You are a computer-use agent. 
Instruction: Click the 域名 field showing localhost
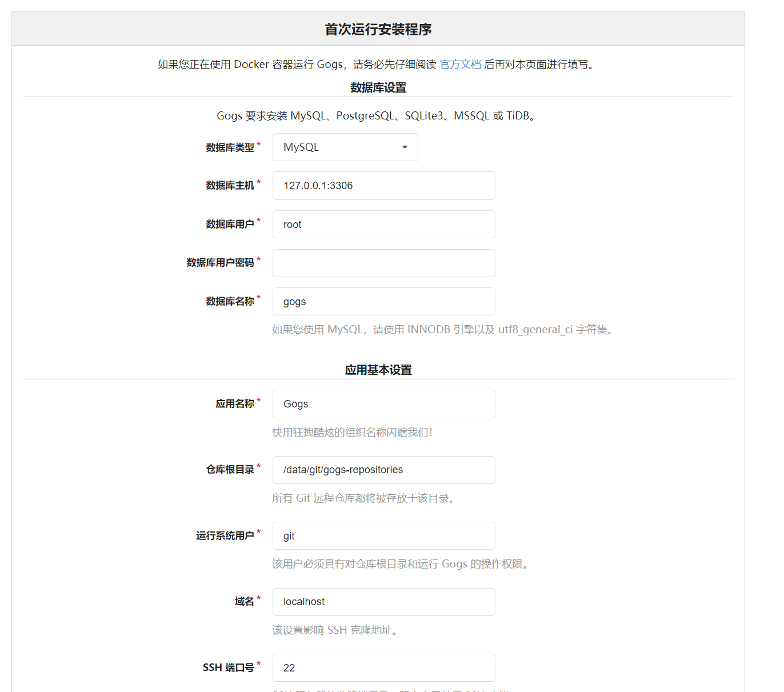pos(383,602)
